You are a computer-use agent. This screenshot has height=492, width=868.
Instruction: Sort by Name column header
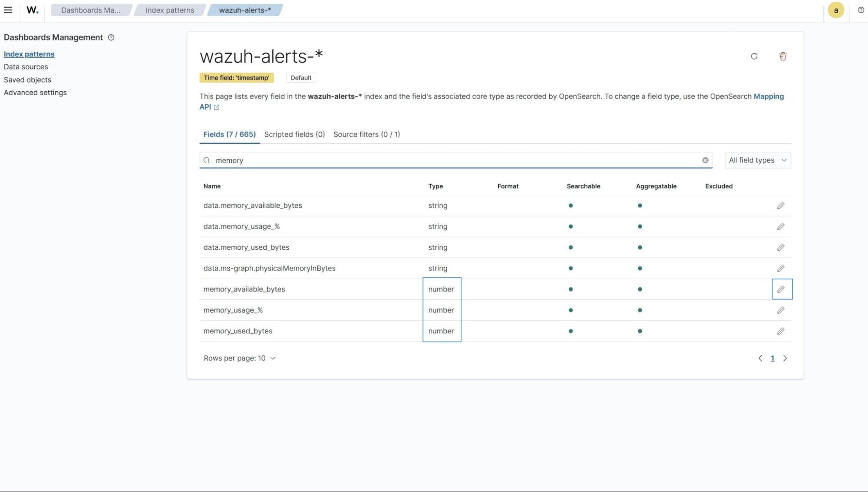(212, 186)
